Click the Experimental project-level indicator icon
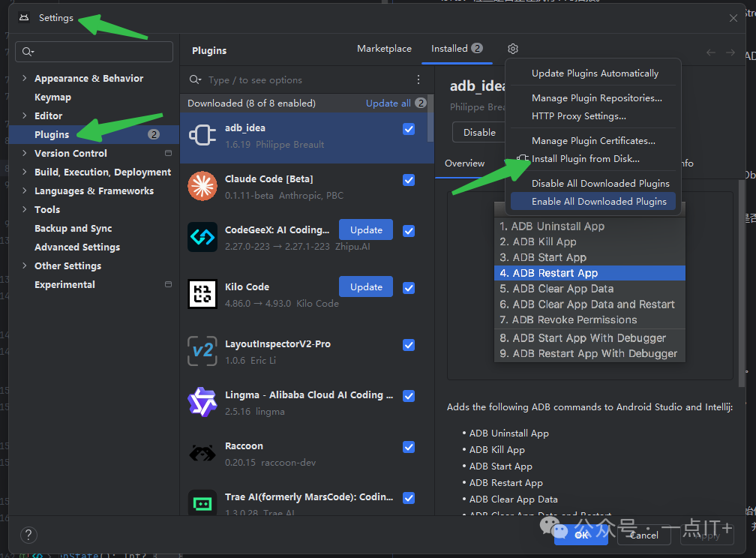This screenshot has height=558, width=756. point(168,284)
